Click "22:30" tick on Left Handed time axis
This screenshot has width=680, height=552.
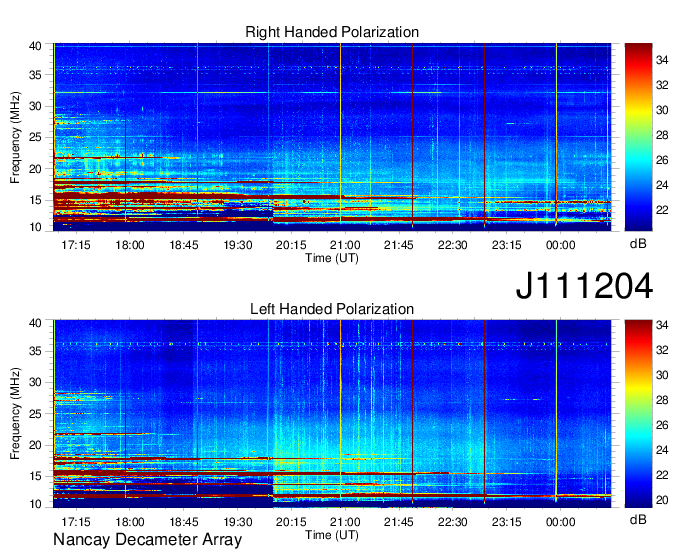tap(453, 522)
